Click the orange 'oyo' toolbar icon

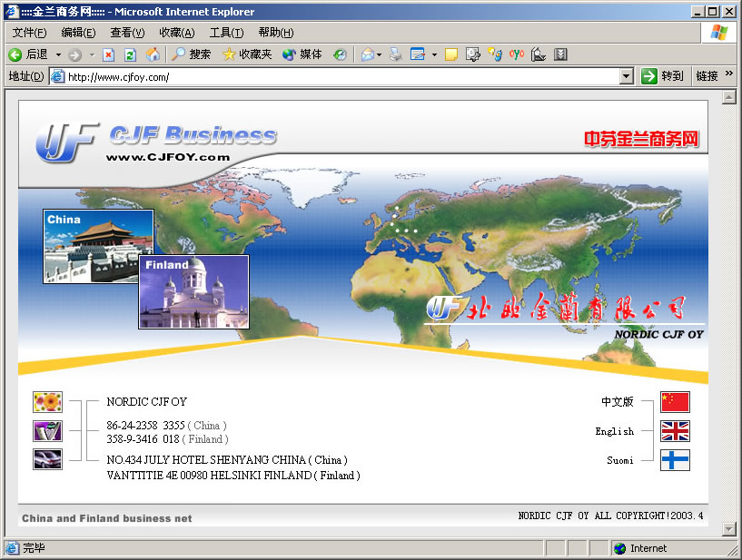point(516,54)
